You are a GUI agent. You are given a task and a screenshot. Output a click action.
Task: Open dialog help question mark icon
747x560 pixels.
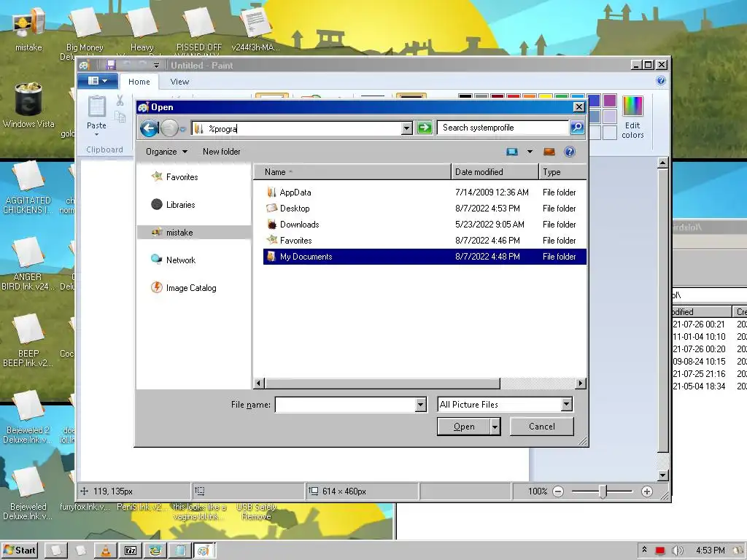tap(569, 152)
